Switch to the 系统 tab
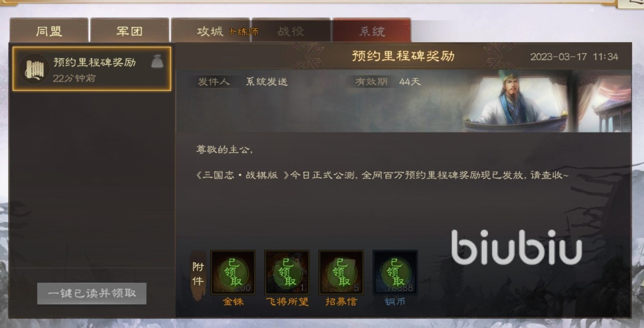The width and height of the screenshot is (644, 328). (x=372, y=31)
